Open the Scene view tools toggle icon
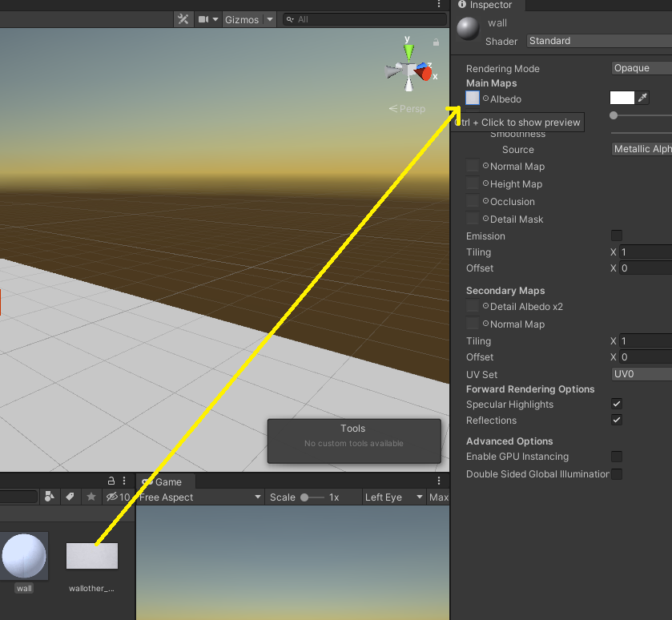Viewport: 672px width, 620px height. pos(183,19)
